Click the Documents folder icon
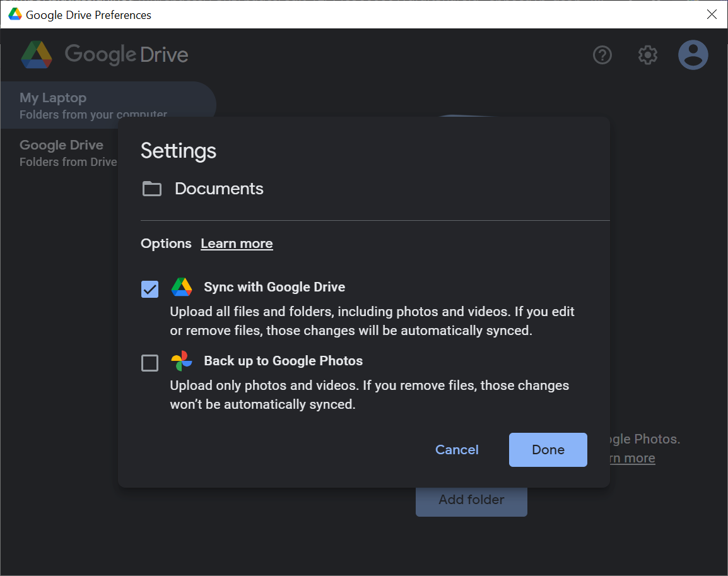 (152, 189)
